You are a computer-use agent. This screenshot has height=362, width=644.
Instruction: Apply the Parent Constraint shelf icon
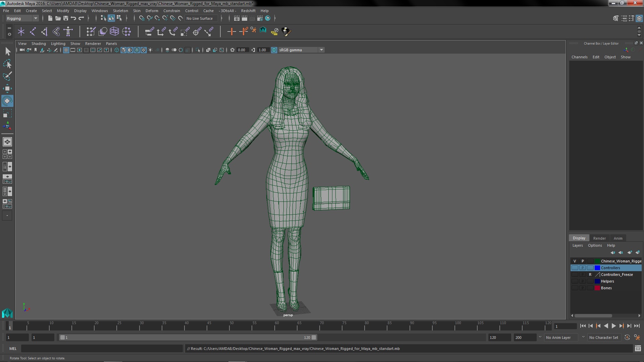click(149, 32)
